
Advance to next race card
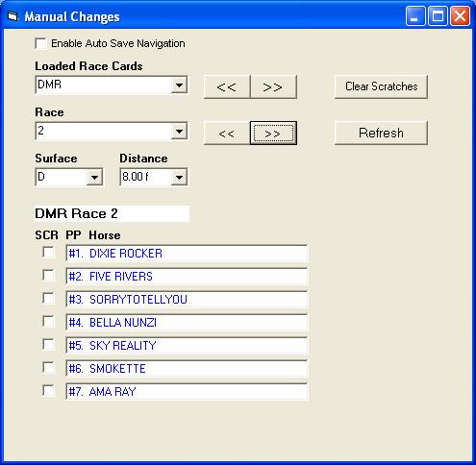pos(273,86)
